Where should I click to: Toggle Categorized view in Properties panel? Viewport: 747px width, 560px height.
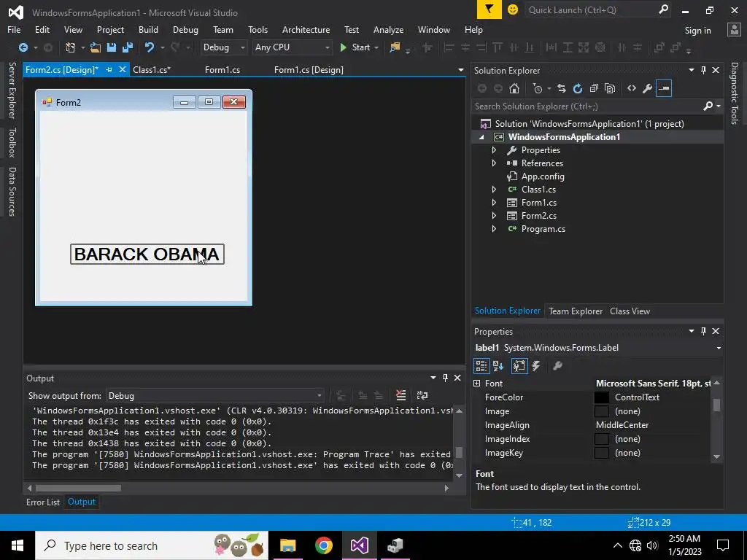481,366
